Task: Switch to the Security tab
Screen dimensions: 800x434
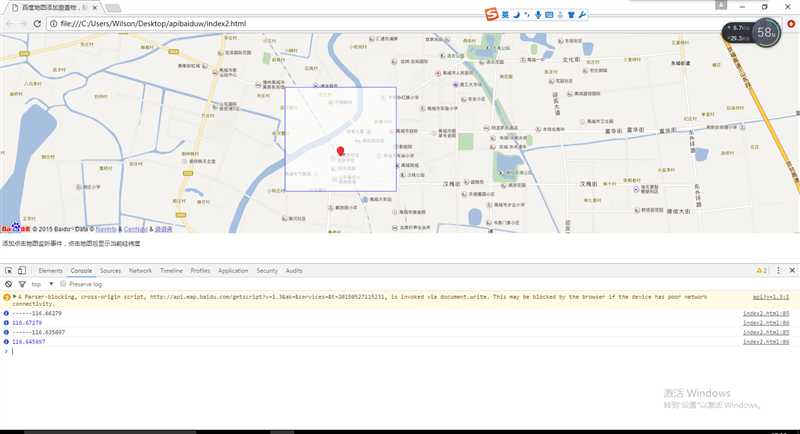Action: pyautogui.click(x=267, y=270)
